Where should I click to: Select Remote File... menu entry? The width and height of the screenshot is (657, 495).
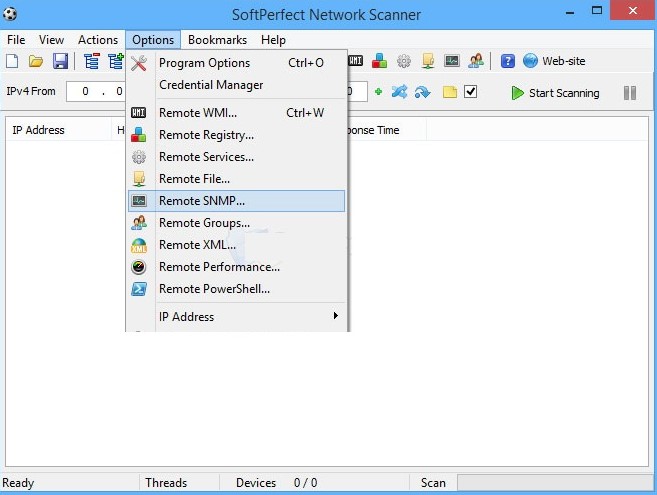click(x=236, y=179)
